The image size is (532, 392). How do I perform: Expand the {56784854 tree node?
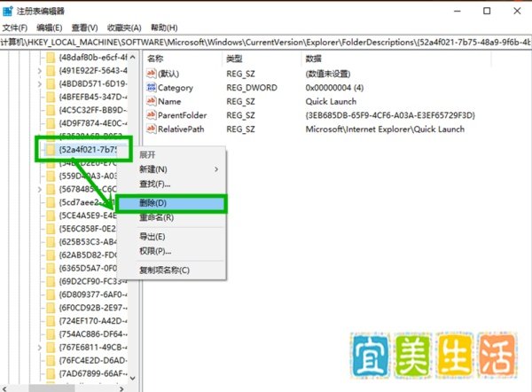click(39, 189)
